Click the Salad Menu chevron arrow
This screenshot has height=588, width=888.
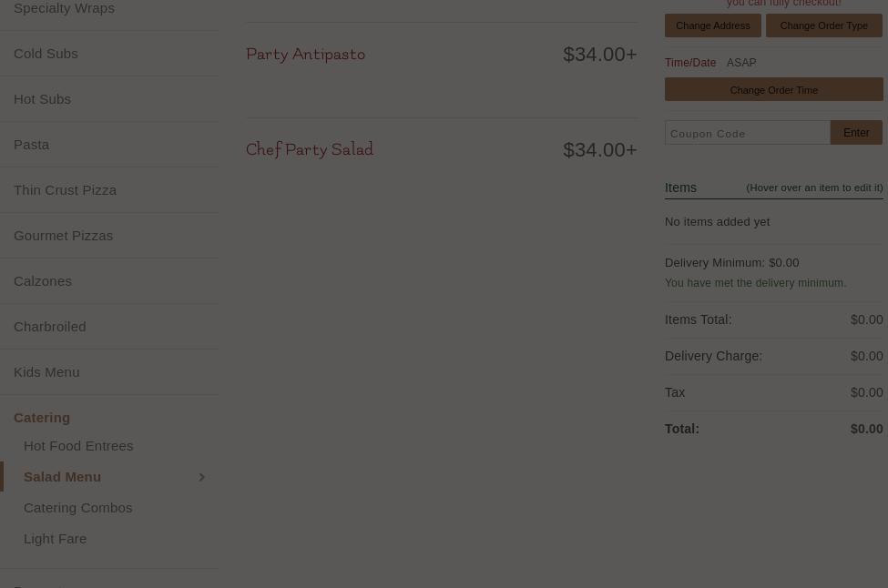tap(202, 477)
